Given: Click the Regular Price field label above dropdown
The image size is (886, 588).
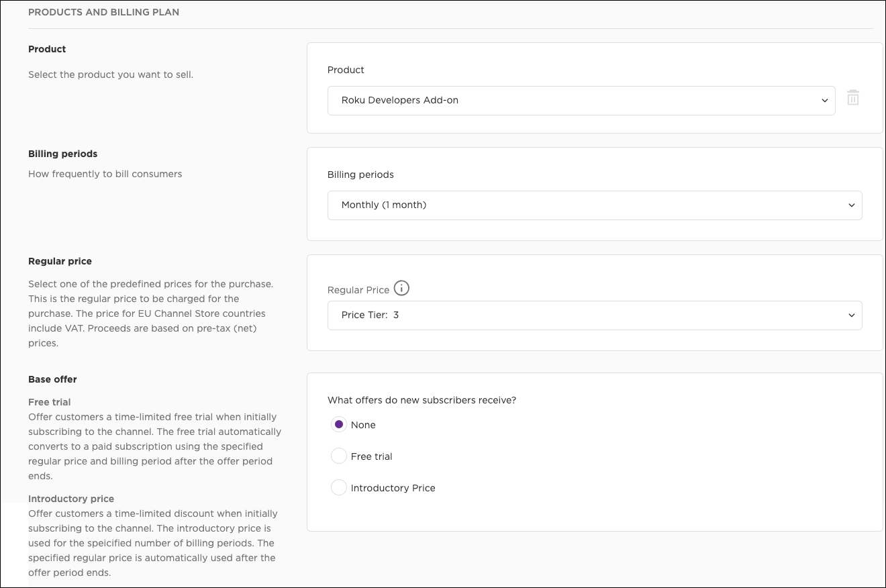Looking at the screenshot, I should point(358,290).
